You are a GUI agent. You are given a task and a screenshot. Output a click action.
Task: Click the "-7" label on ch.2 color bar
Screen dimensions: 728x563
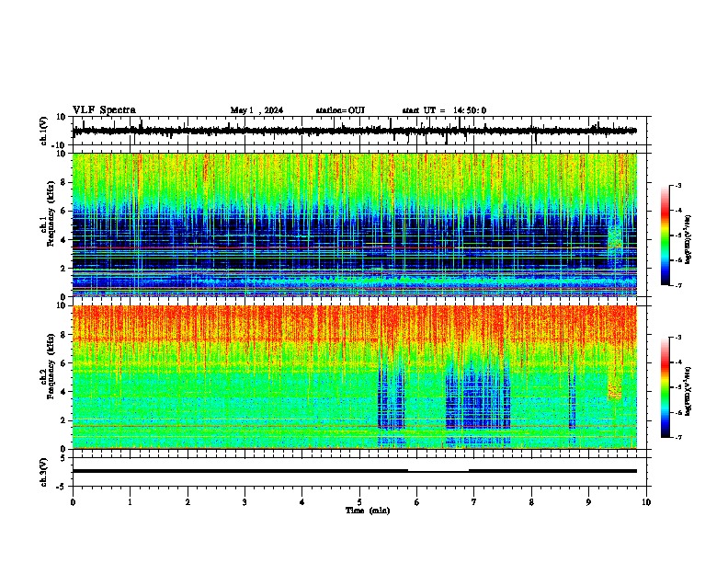click(x=677, y=438)
